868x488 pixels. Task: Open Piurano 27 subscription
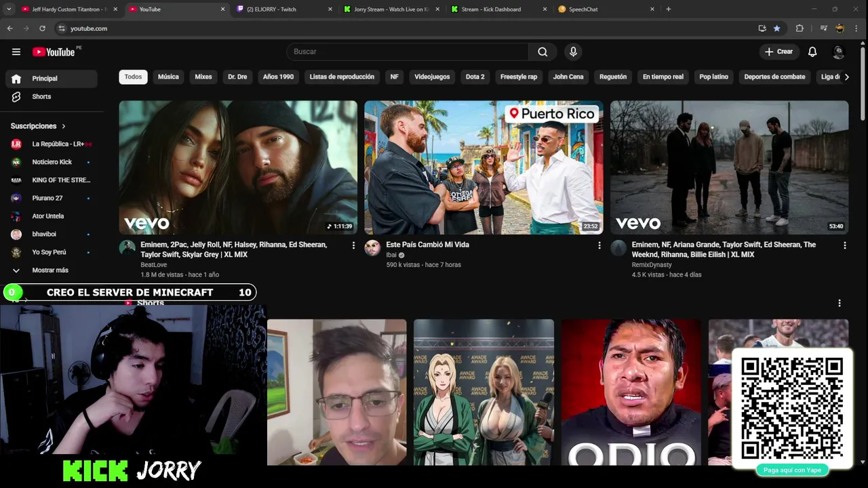tap(52, 198)
